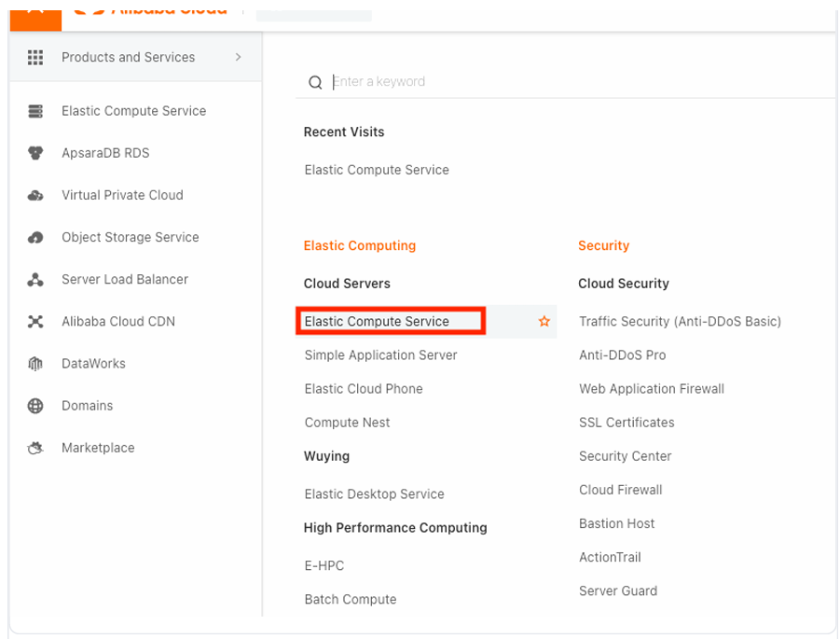Expand the Products and Services chevron arrow
The height and width of the screenshot is (639, 840).
click(239, 57)
